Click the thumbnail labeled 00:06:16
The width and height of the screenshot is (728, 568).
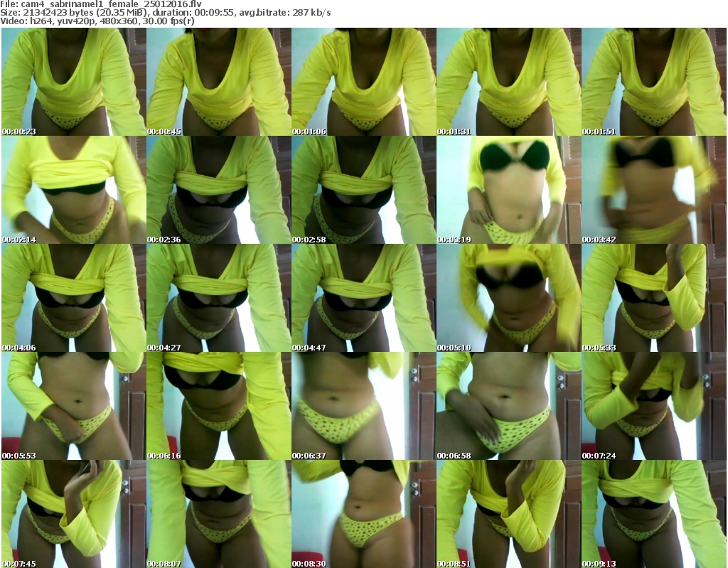point(219,406)
